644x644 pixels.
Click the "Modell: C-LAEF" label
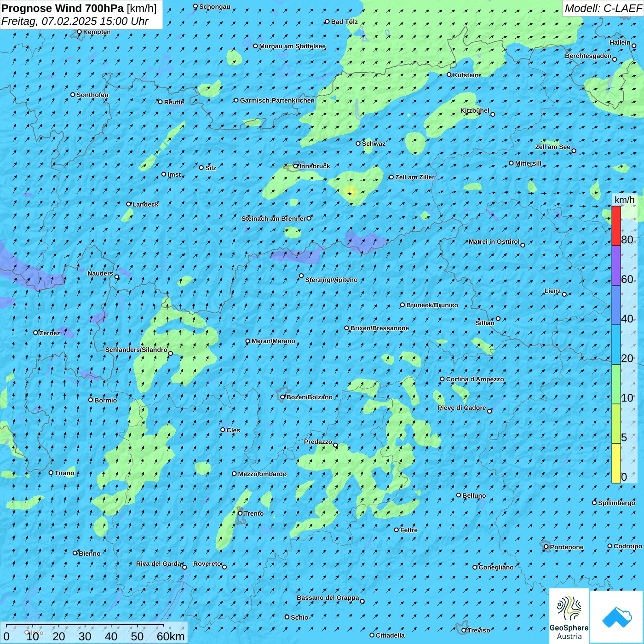[x=603, y=8]
